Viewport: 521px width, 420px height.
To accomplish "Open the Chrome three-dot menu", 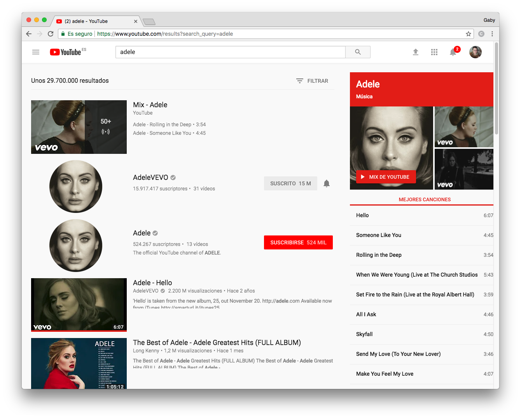I will (492, 34).
